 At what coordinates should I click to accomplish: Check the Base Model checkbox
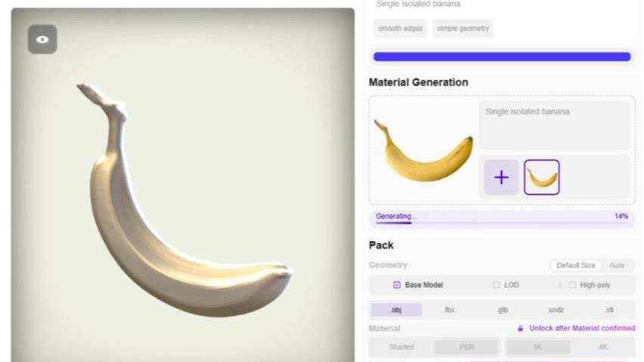pyautogui.click(x=397, y=285)
